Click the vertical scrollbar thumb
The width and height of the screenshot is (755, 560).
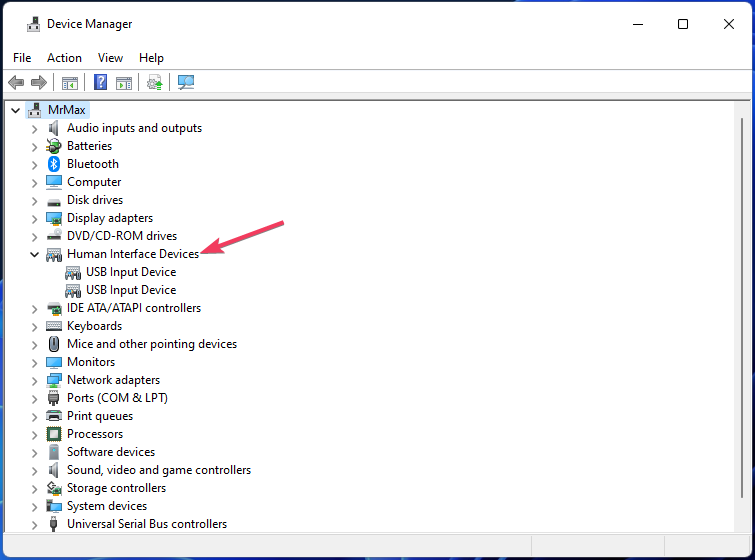pos(742,308)
